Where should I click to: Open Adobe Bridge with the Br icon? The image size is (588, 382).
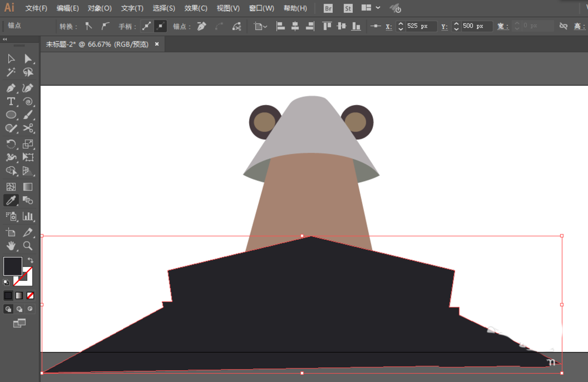click(x=328, y=8)
